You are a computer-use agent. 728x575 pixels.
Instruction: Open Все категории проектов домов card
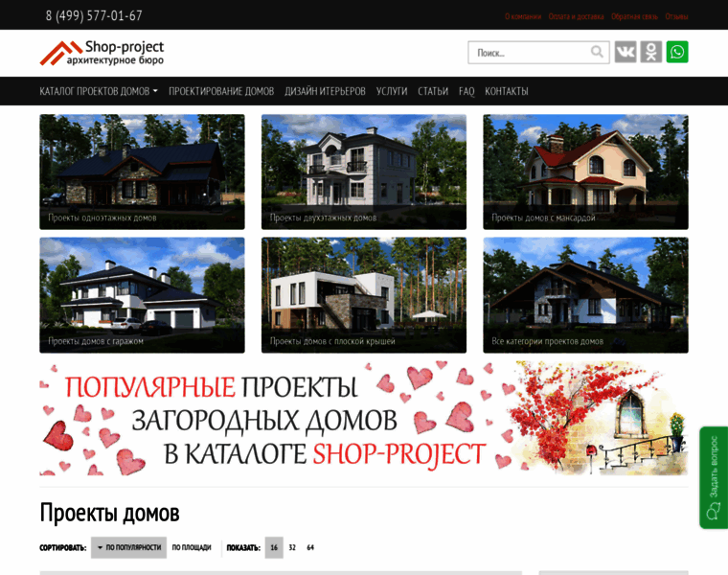pos(585,295)
